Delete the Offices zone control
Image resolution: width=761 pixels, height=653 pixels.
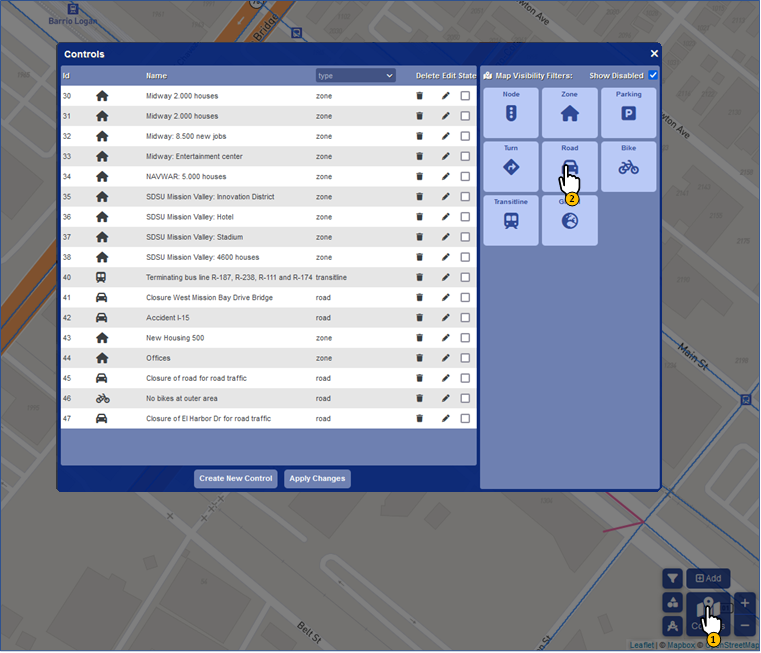coord(419,358)
